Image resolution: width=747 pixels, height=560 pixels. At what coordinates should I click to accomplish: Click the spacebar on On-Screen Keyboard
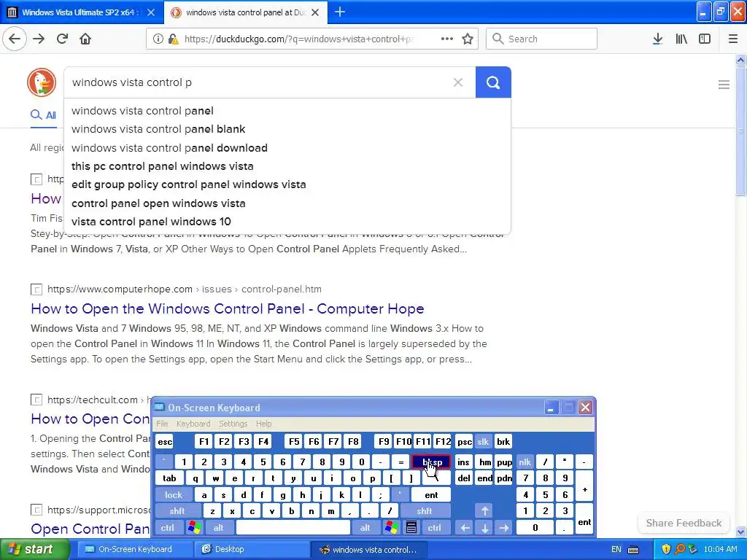[x=293, y=528]
